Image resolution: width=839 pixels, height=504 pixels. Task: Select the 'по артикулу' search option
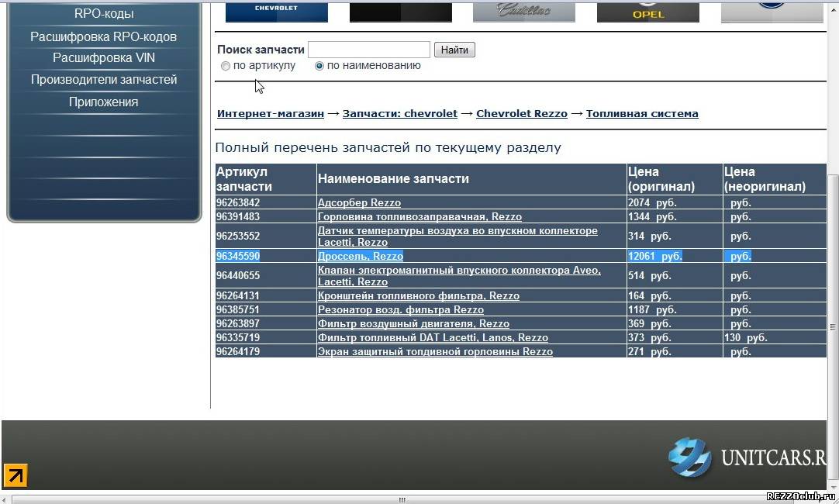click(x=226, y=66)
